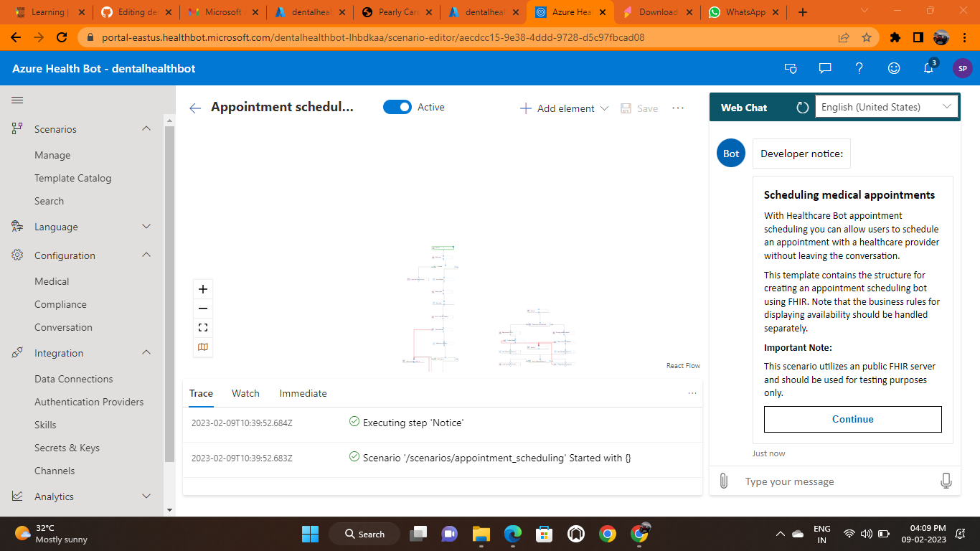Open Template Catalog in sidebar
The width and height of the screenshot is (980, 551).
pos(72,178)
